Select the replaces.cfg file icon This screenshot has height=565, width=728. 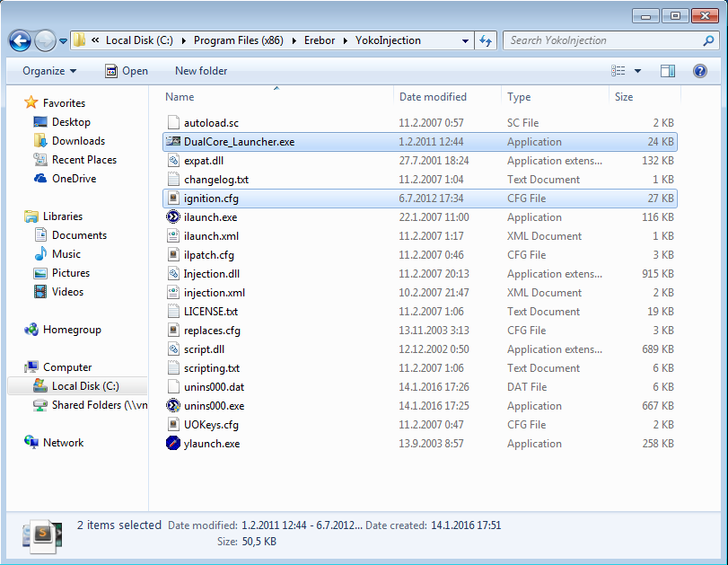point(173,331)
